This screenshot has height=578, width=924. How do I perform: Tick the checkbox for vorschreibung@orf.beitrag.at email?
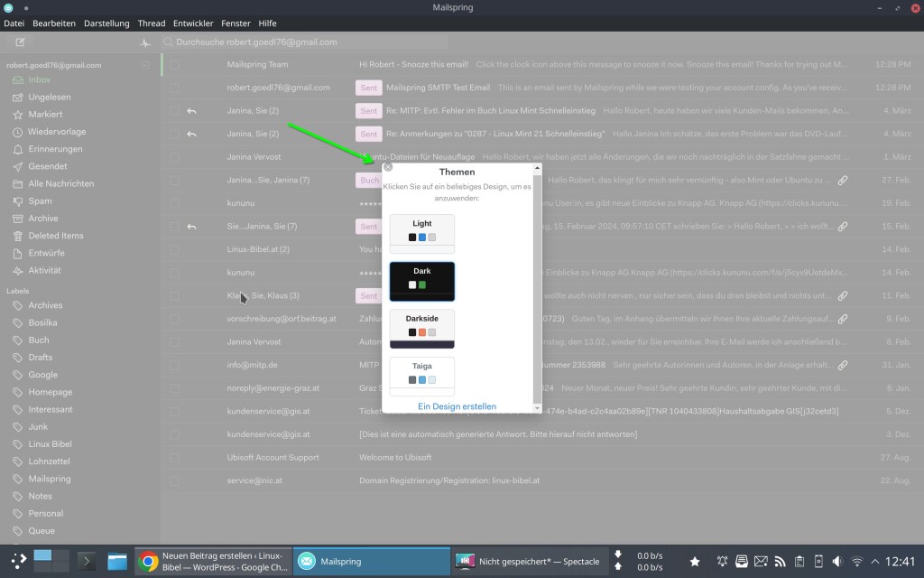pyautogui.click(x=174, y=319)
